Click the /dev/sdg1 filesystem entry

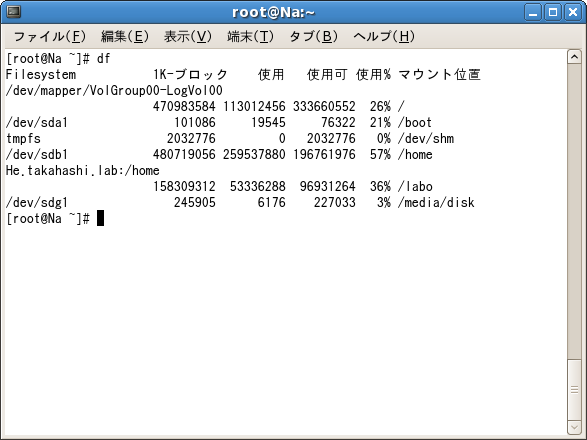pyautogui.click(x=37, y=203)
